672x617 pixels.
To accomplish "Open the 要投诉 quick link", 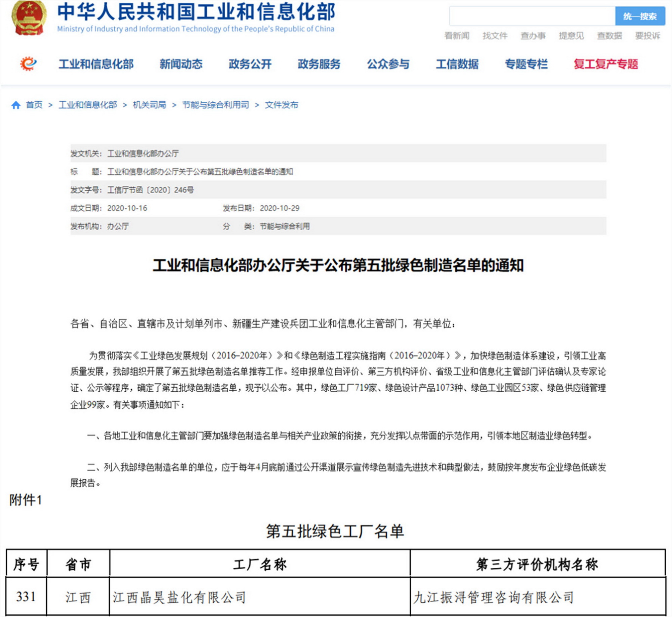I will pyautogui.click(x=647, y=36).
